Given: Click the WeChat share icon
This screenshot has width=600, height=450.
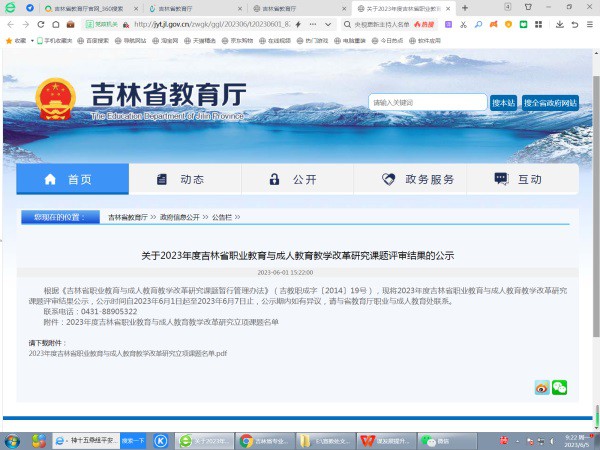Looking at the screenshot, I should coord(559,387).
